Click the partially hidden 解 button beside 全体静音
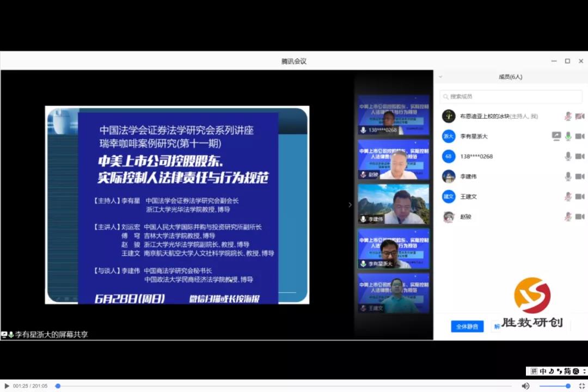This screenshot has height=392, width=588. (497, 326)
